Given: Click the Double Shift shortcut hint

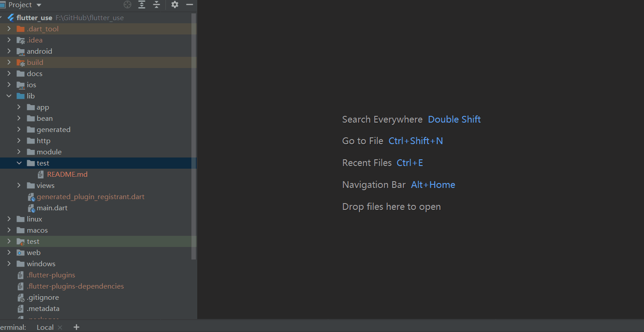Looking at the screenshot, I should click(454, 119).
